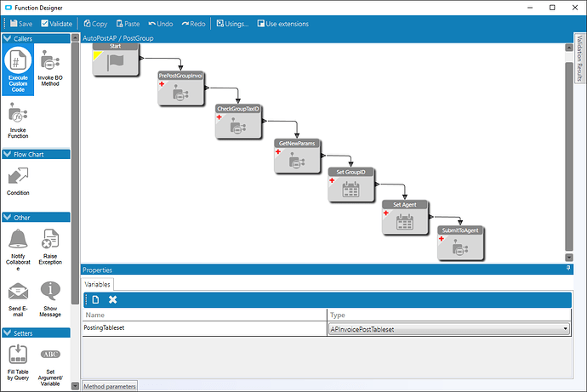Image resolution: width=587 pixels, height=392 pixels.
Task: Click the Name column header
Action: tap(204, 315)
